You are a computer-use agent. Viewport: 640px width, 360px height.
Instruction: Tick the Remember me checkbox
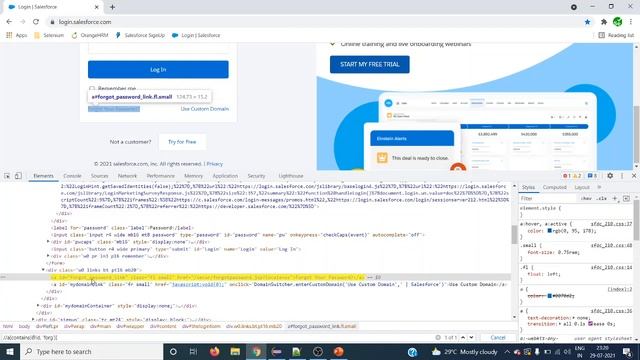(x=92, y=89)
